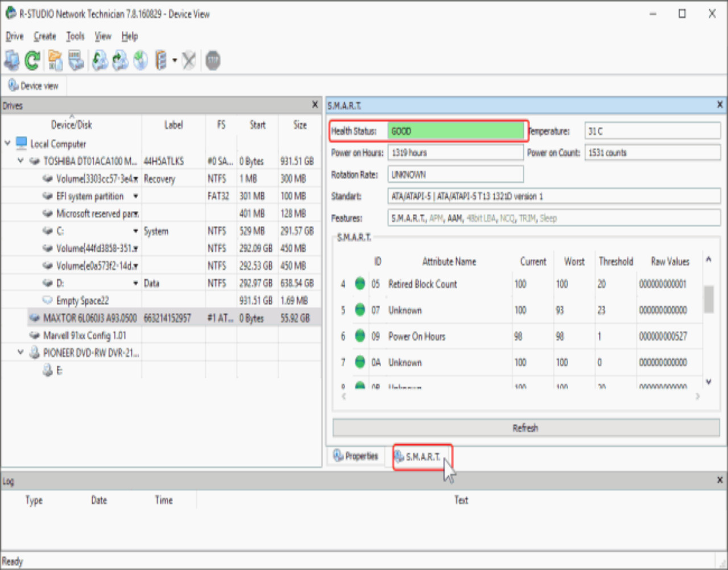Click the Power on Count 1531 counts field
The image size is (728, 570).
tap(652, 152)
